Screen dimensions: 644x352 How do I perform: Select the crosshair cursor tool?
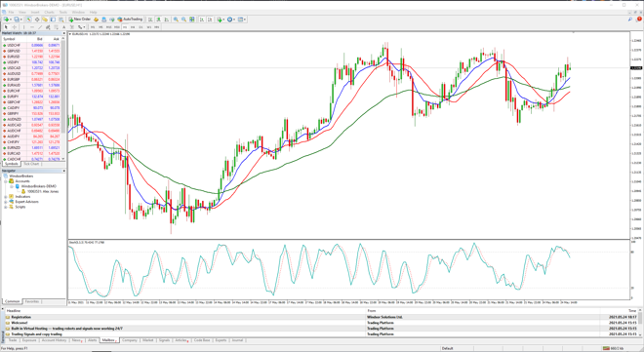(15, 27)
